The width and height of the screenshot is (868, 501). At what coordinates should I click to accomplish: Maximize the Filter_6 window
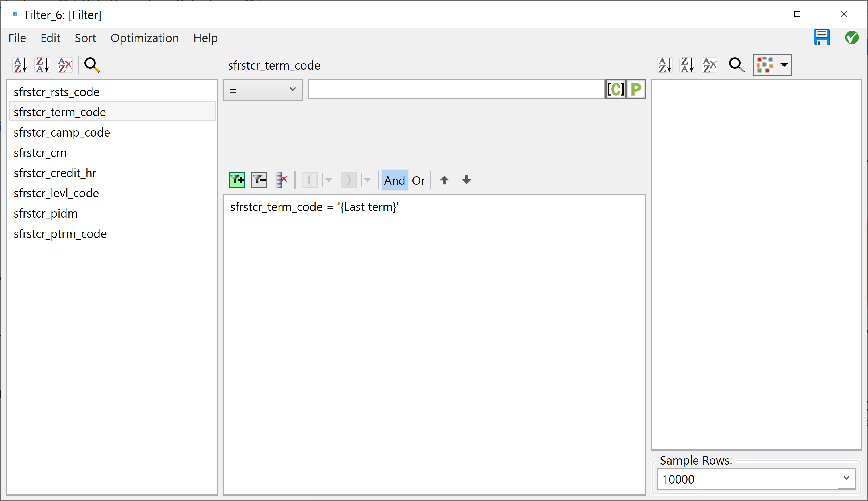[797, 14]
